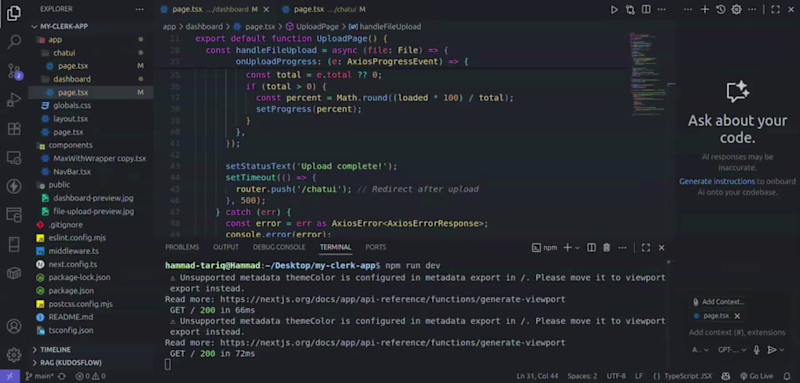Click the Run code play icon

(614, 10)
